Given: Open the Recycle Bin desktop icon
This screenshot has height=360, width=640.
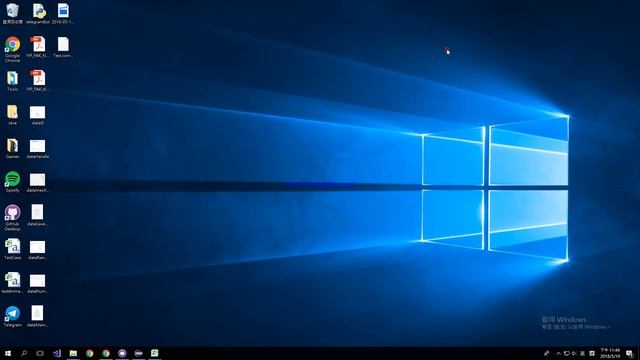Looking at the screenshot, I should pyautogui.click(x=12, y=13).
